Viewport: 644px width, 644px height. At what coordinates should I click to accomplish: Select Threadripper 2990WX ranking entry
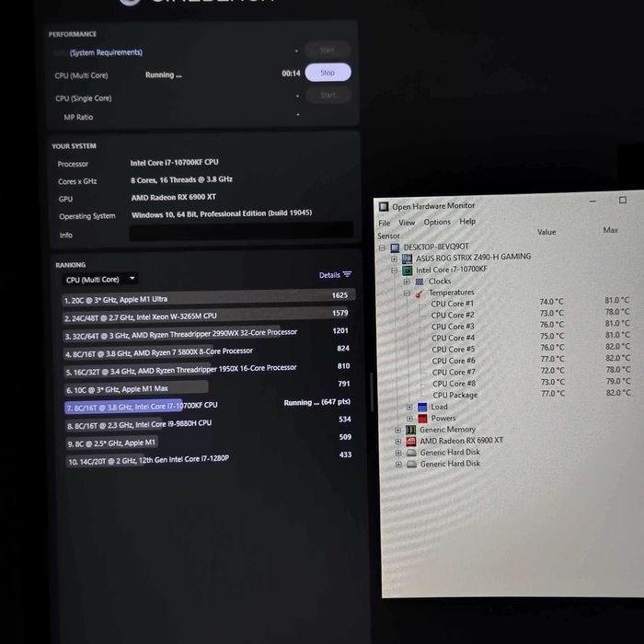[x=209, y=333]
